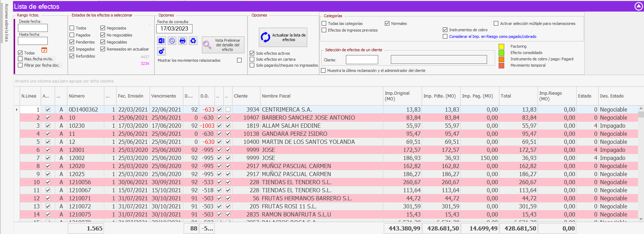Viewport: 644px width, 234px height.
Task: Click the magnifier search icon beside Excel
Action: 172,41
